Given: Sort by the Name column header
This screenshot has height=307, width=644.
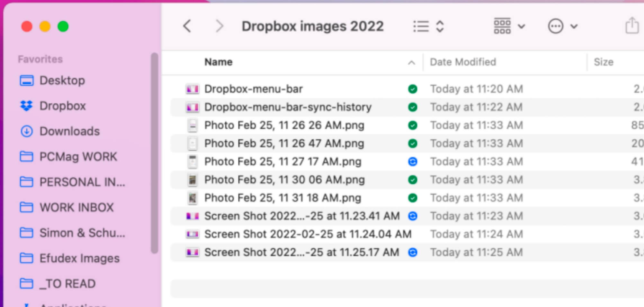Looking at the screenshot, I should pos(219,62).
